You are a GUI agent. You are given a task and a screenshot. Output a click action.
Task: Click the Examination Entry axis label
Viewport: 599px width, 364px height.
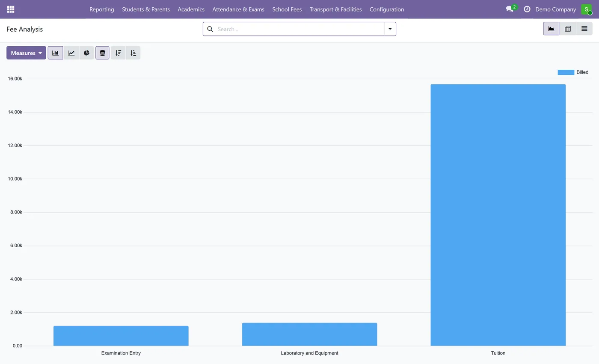pyautogui.click(x=121, y=353)
